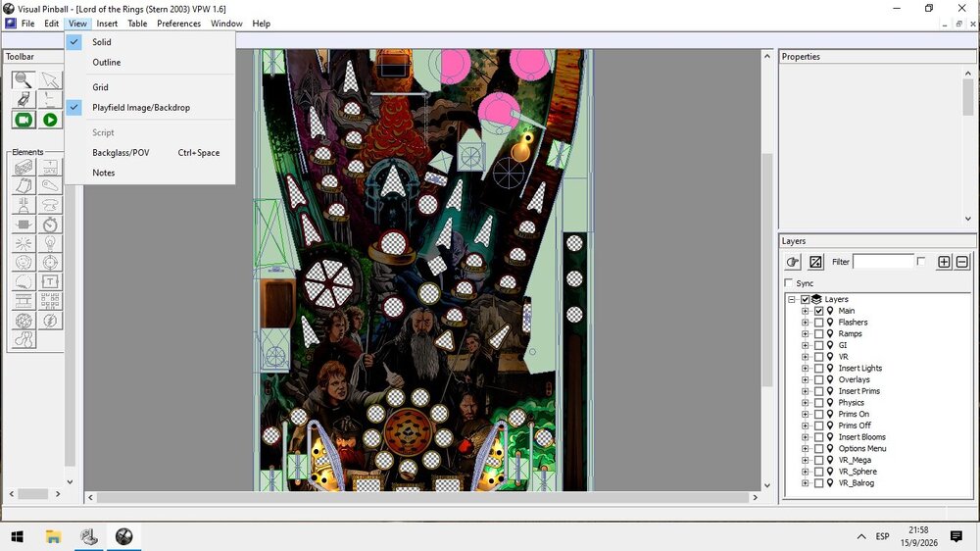Pick the Trigger element tool

(24, 243)
